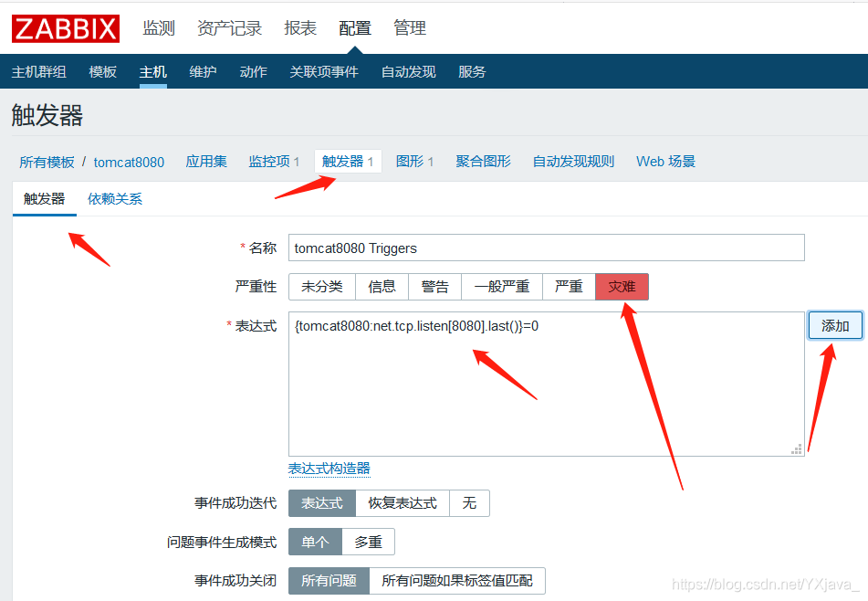868x601 pixels.
Task: Set severity to 严重
Action: tap(569, 287)
